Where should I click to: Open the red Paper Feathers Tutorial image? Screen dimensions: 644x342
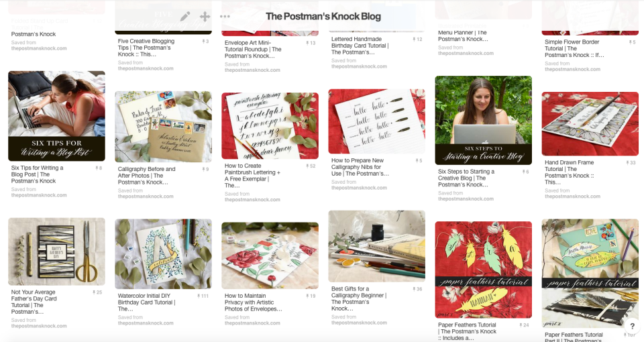pos(484,270)
